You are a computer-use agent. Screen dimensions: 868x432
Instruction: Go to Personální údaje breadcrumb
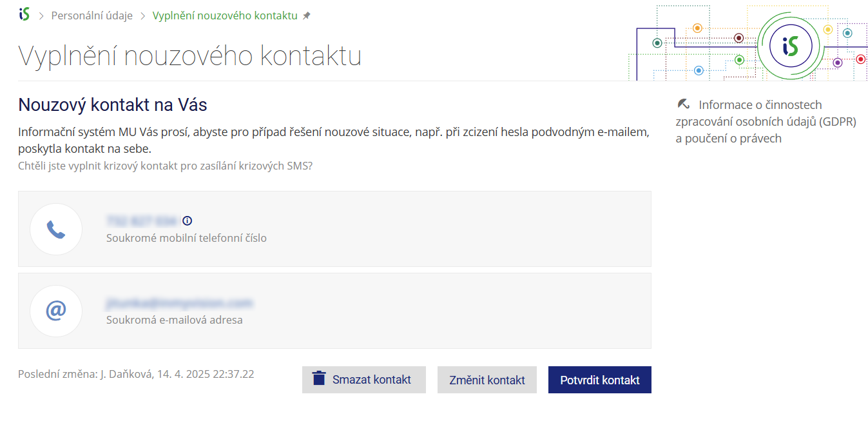point(92,15)
